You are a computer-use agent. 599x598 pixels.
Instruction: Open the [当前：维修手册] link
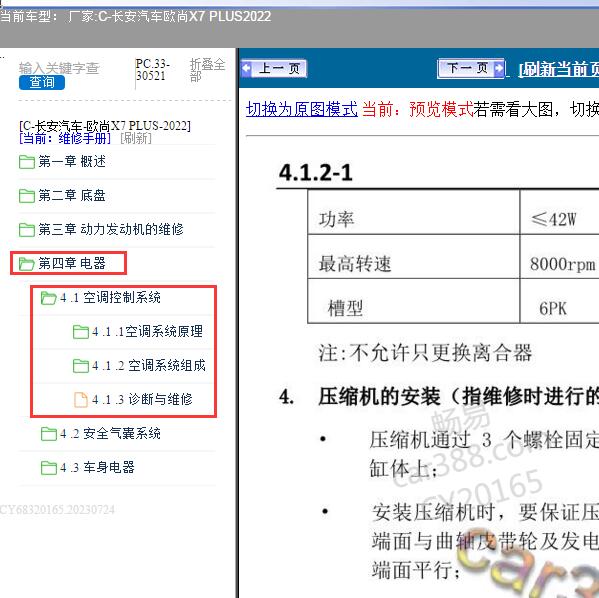point(65,138)
